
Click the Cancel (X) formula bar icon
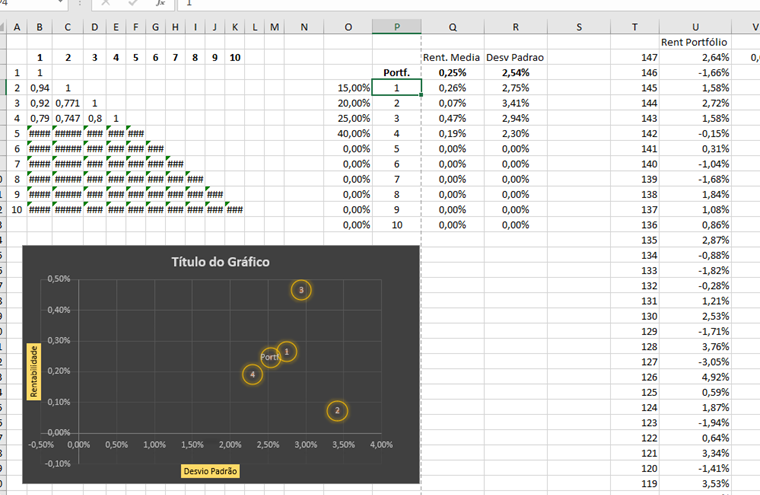[103, 4]
